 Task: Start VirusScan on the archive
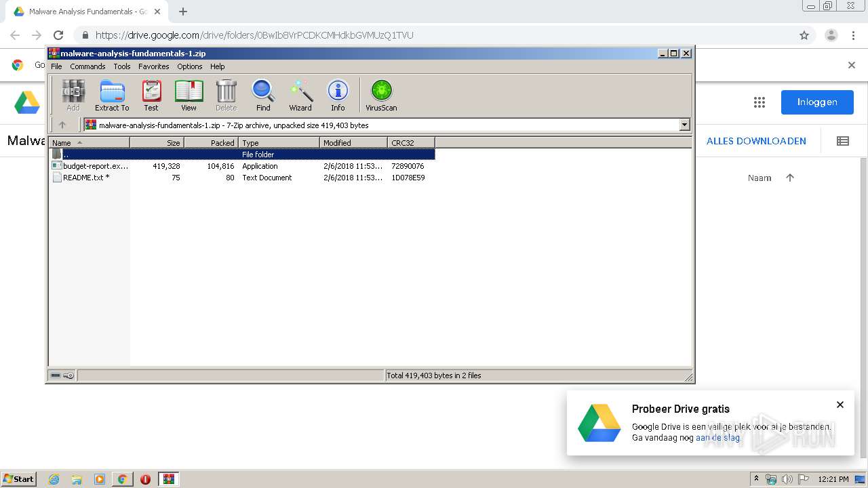click(381, 95)
